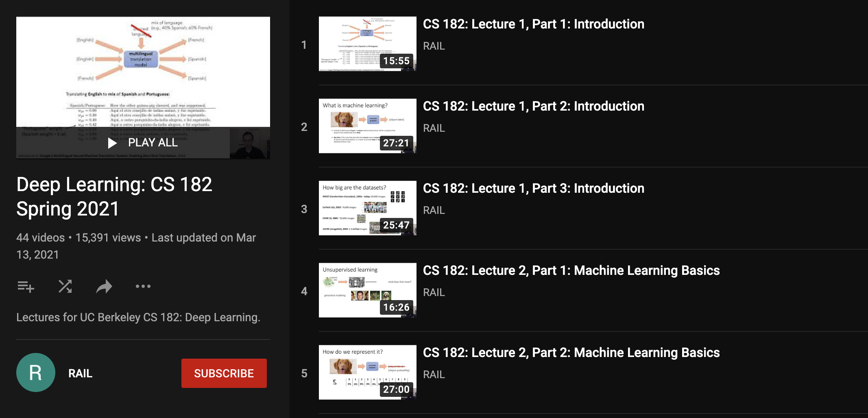Open the 'How do we represent it?' thumbnail
The image size is (868, 418).
pos(367,372)
